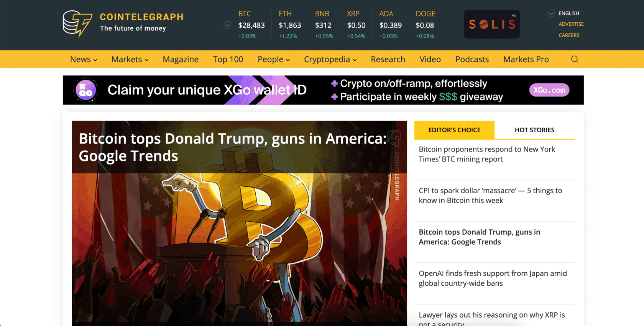Click the ADVERTISE link
The height and width of the screenshot is (326, 644).
(x=571, y=24)
